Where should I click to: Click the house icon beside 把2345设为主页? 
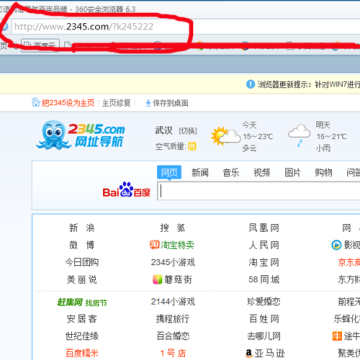(36, 102)
